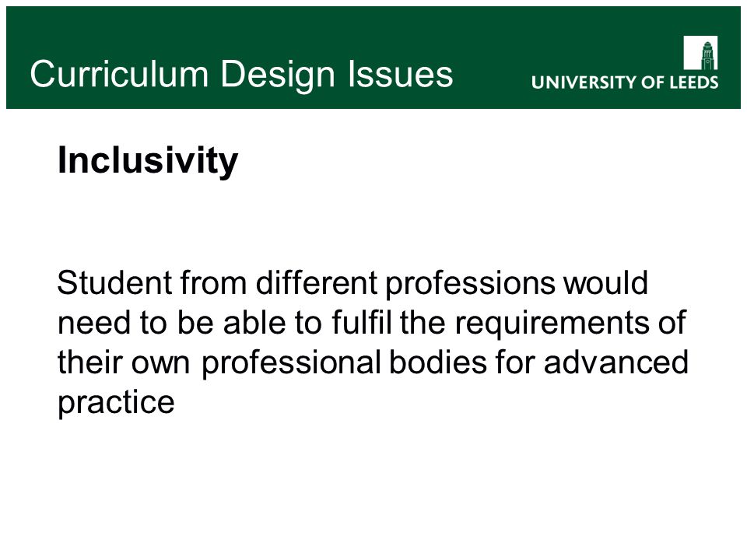The width and height of the screenshot is (747, 560).
Task: Click the word 'would' ending the first line
Action: 605,283
